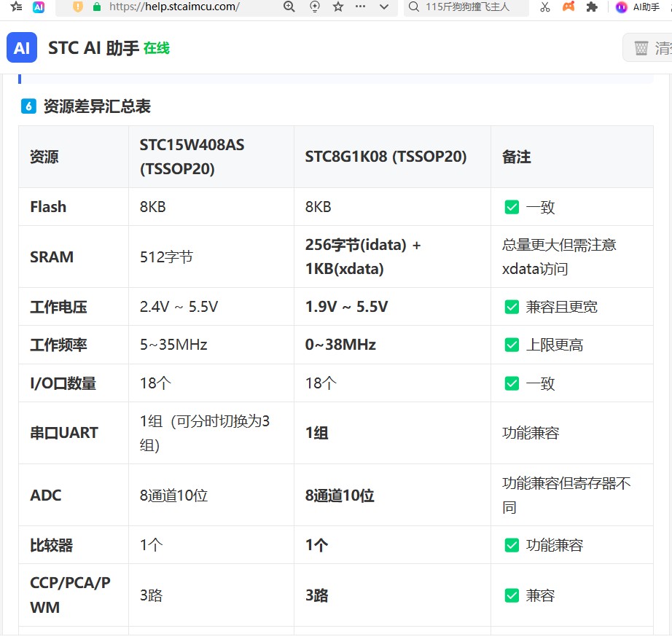Click the orange game controller icon
672x642 pixels.
pos(569,7)
